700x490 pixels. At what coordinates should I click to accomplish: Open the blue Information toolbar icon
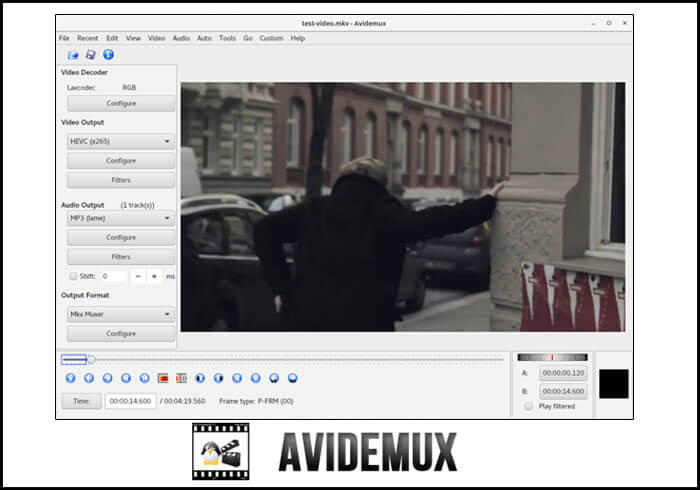[x=108, y=54]
